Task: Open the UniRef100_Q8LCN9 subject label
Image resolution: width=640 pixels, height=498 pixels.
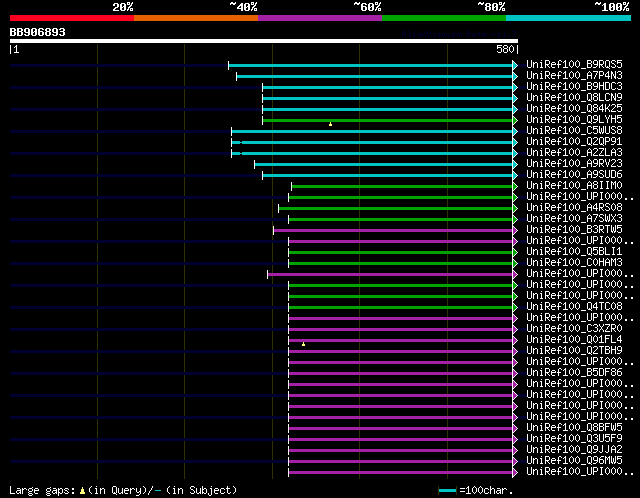Action: click(x=574, y=98)
